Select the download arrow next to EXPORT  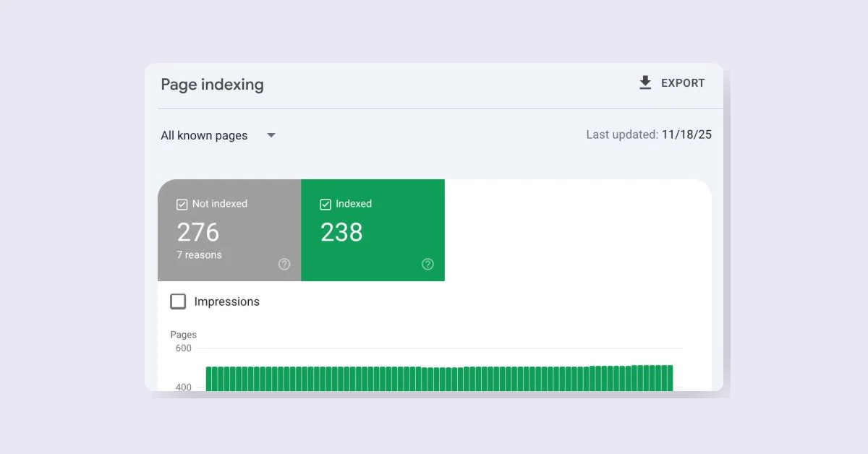point(644,82)
